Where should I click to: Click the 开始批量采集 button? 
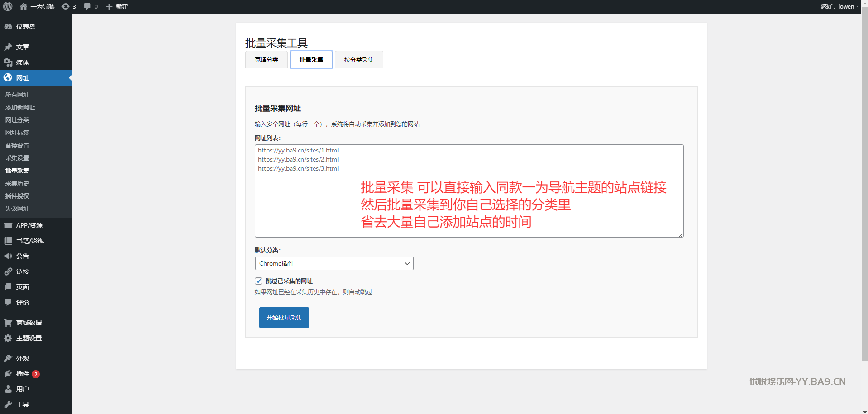(x=284, y=318)
